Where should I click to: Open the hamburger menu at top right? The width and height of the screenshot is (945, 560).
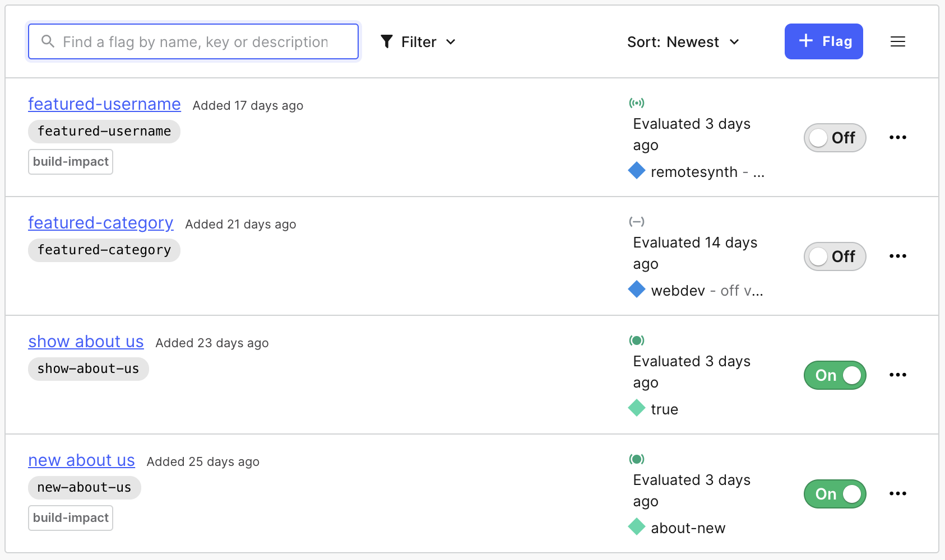897,41
